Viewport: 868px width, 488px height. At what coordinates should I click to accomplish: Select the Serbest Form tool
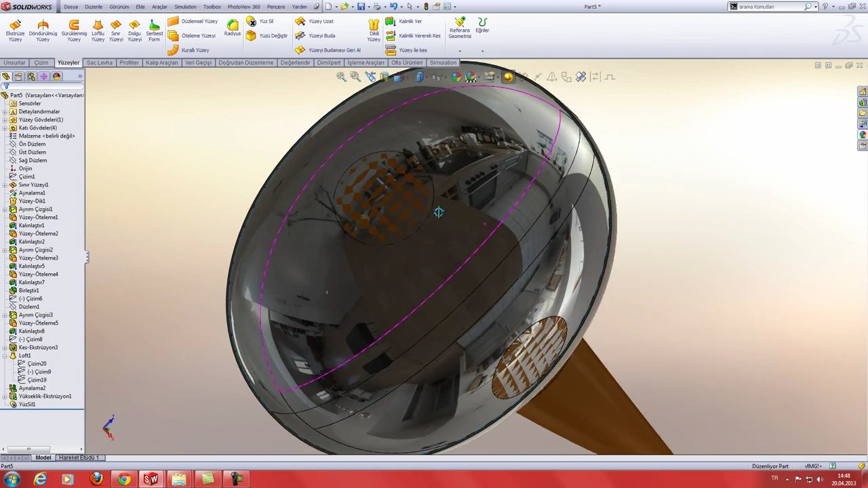(154, 30)
